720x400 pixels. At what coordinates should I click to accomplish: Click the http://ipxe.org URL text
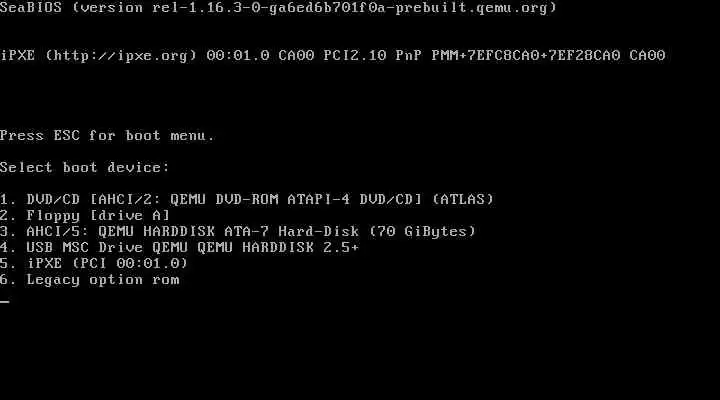[121, 56]
